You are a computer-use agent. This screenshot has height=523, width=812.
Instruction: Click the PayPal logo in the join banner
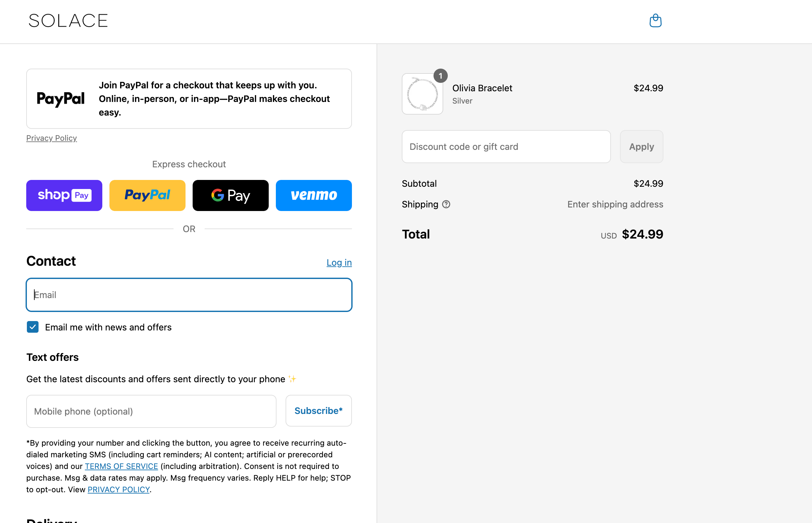click(61, 99)
